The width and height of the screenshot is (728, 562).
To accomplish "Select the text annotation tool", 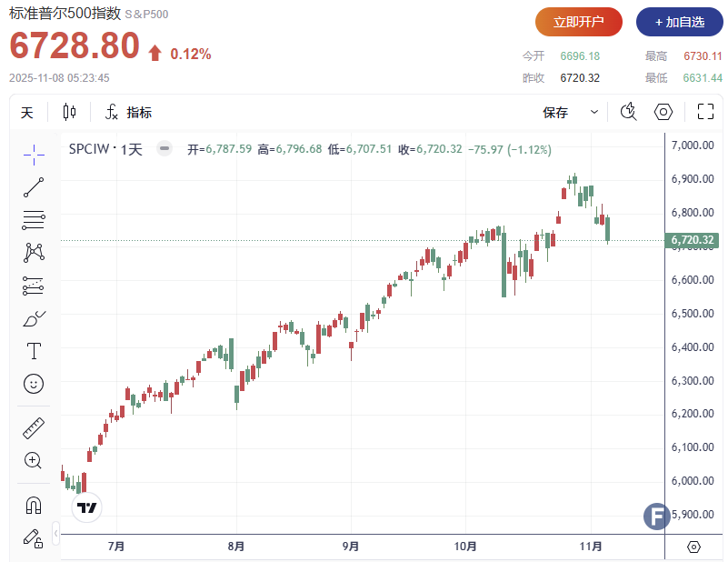I will 34,351.
